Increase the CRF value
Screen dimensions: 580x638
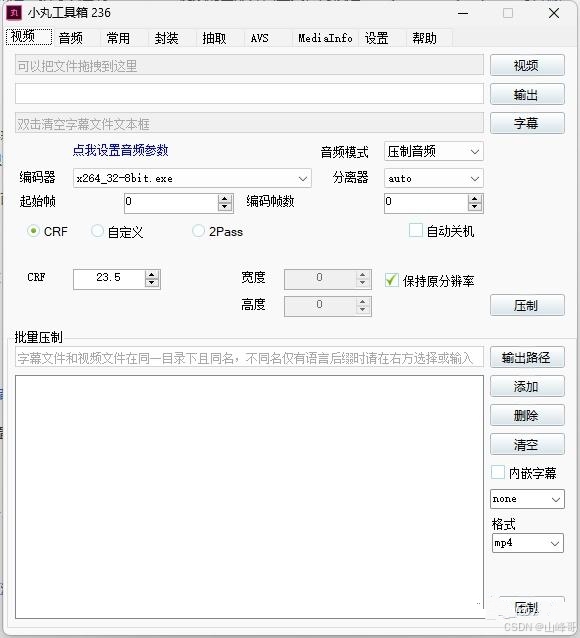(152, 275)
